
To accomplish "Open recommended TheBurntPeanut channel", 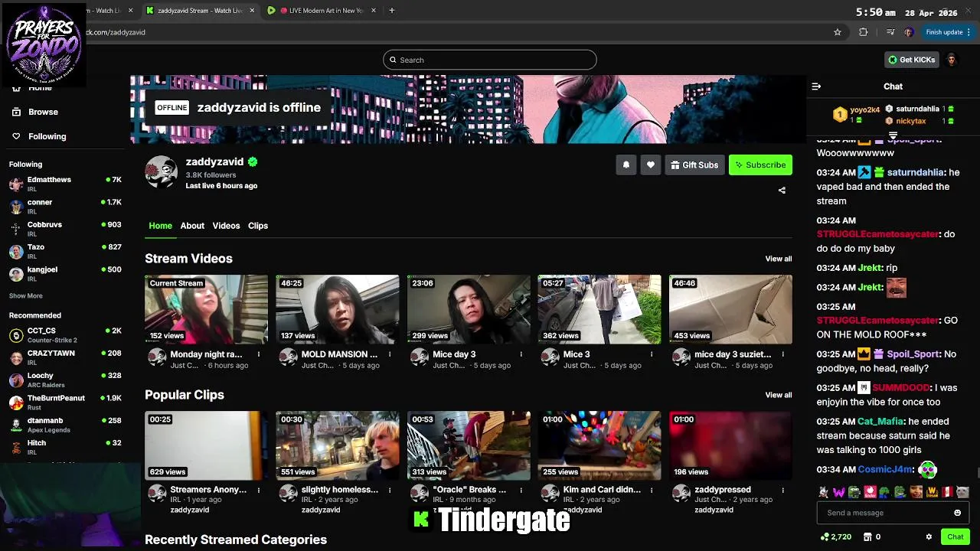I will 65,402.
